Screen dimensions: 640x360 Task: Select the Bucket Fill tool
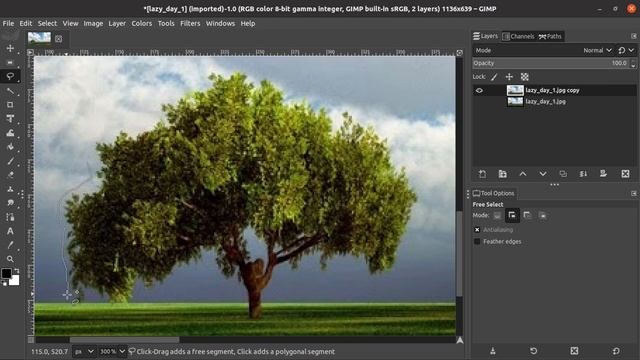click(10, 147)
